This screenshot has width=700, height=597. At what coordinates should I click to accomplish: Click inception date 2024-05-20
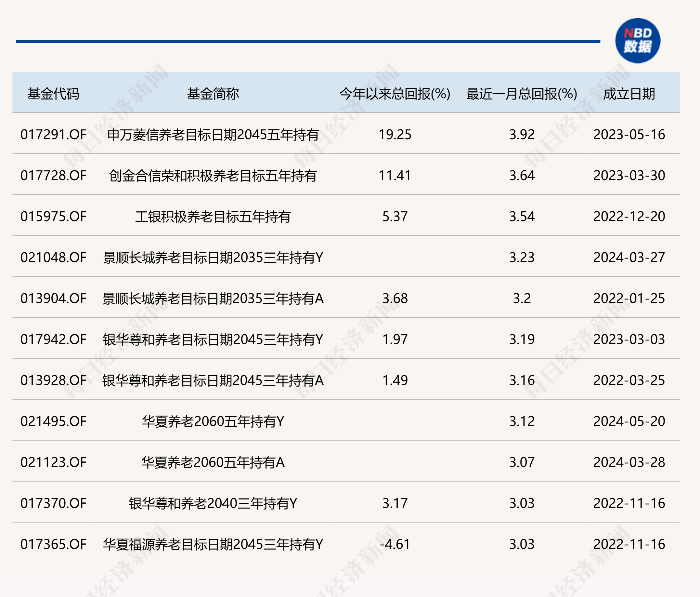click(629, 421)
